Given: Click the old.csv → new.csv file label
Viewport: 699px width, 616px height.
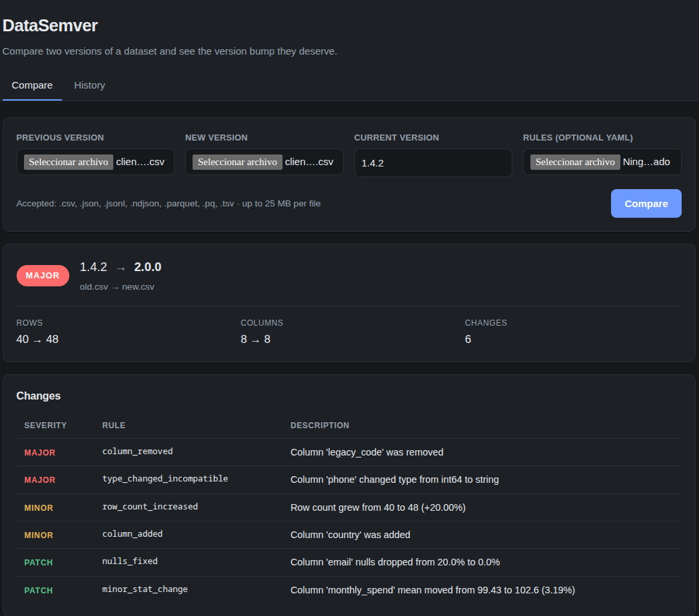Looking at the screenshot, I should pyautogui.click(x=117, y=287).
